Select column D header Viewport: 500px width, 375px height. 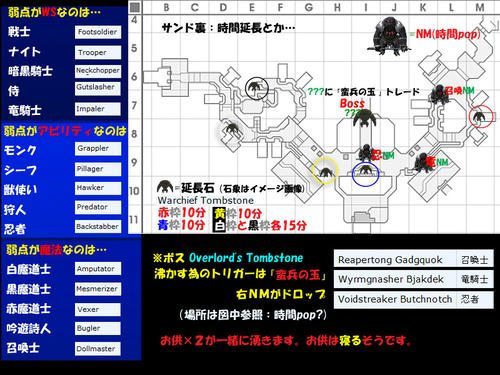click(x=223, y=7)
